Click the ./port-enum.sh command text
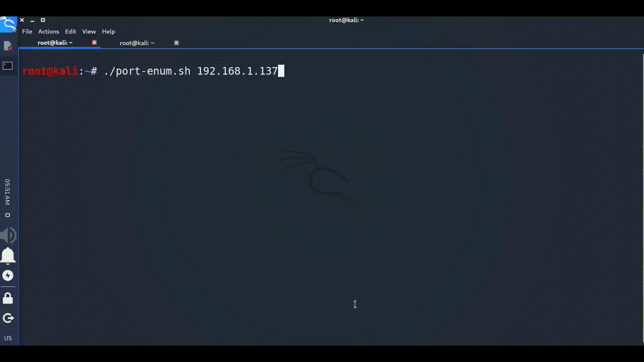Screen dimensions: 644x362 147,71
